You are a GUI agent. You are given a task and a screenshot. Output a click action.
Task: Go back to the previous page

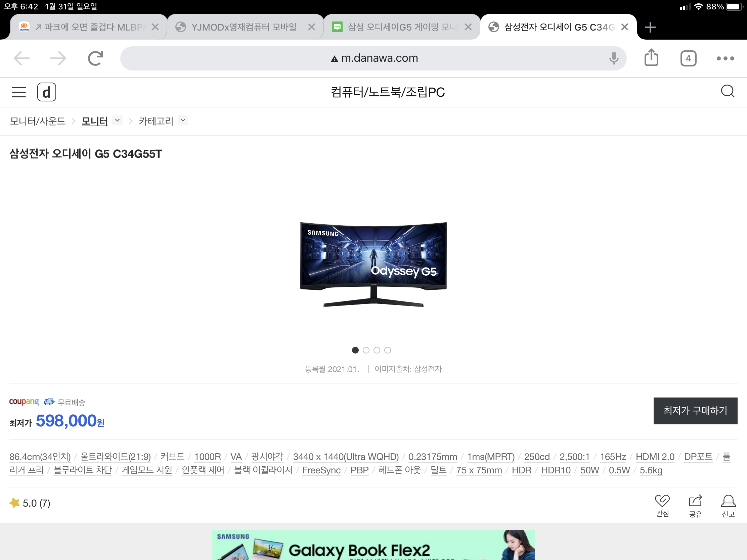tap(21, 58)
